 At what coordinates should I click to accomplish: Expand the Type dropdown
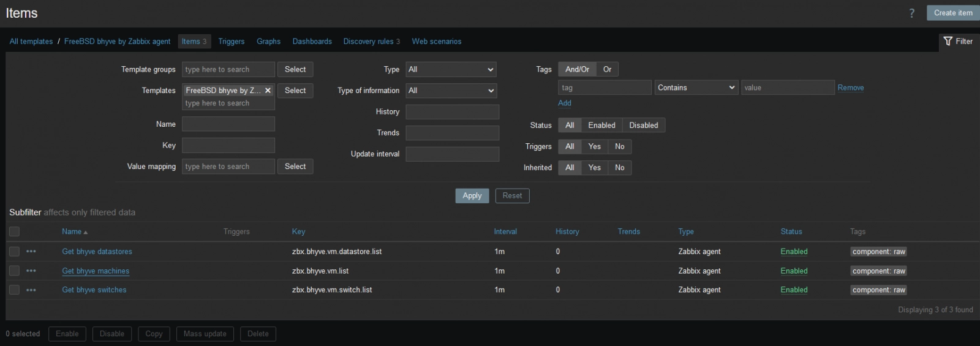(x=451, y=69)
